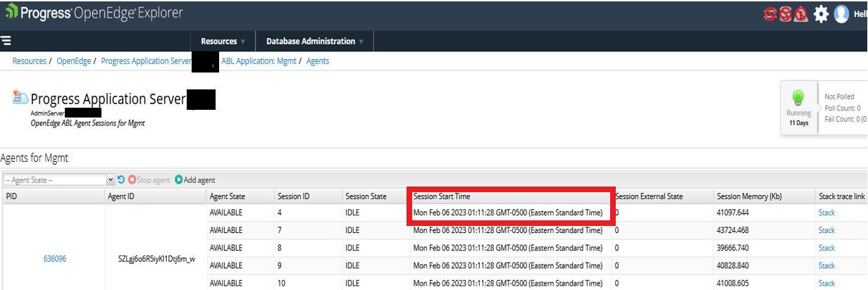Click the user profile avatar icon
The image size is (868, 290).
[841, 14]
